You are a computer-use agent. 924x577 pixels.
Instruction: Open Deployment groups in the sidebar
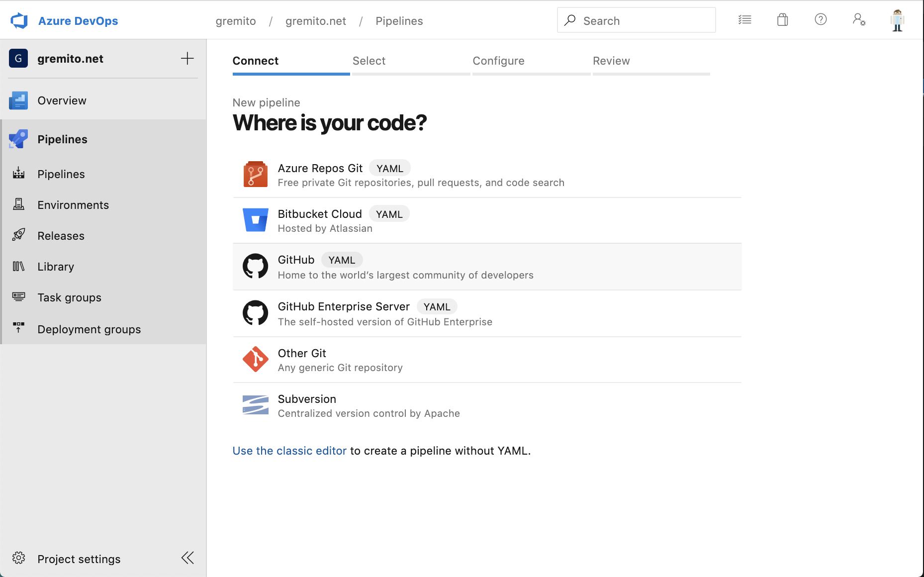pos(103,329)
